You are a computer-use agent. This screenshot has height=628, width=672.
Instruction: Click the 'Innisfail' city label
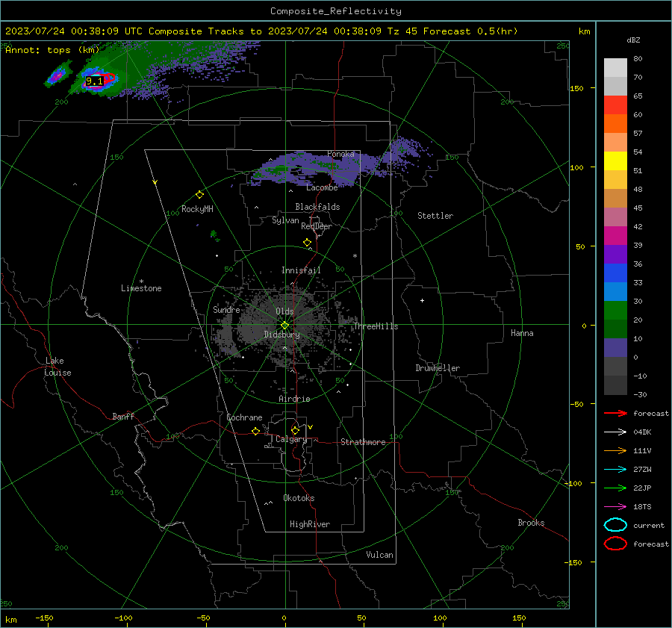point(301,270)
